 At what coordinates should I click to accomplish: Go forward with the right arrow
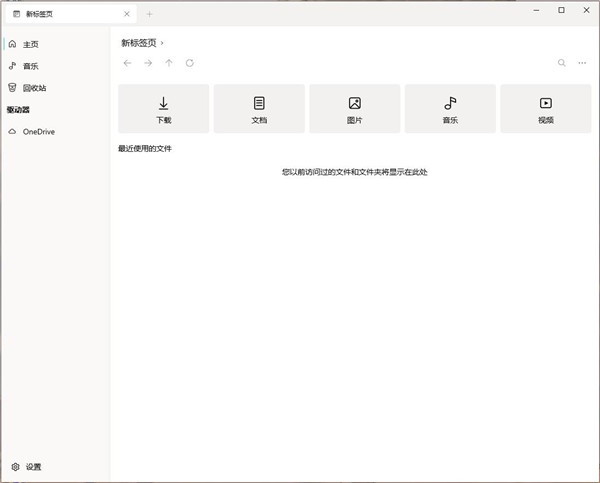[148, 63]
